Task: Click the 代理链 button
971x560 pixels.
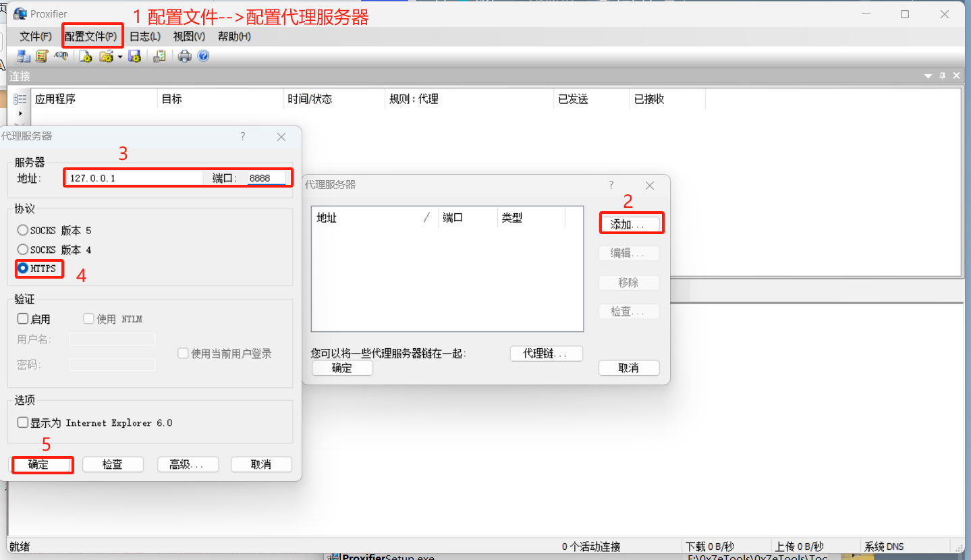Action: [x=546, y=353]
